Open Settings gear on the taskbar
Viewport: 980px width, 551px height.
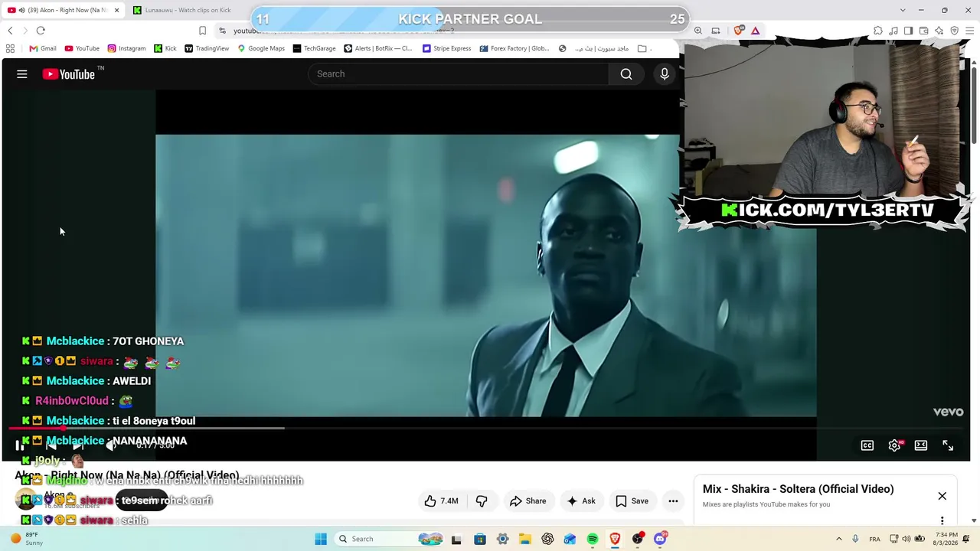point(503,539)
